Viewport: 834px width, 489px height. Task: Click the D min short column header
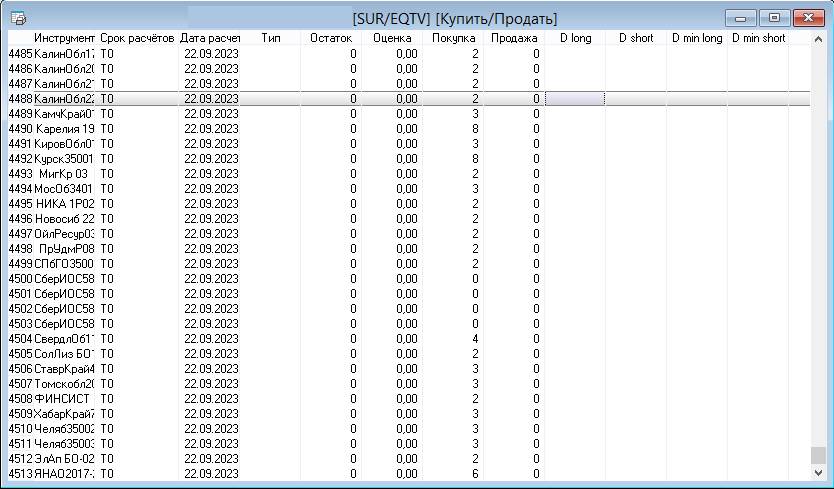click(758, 38)
